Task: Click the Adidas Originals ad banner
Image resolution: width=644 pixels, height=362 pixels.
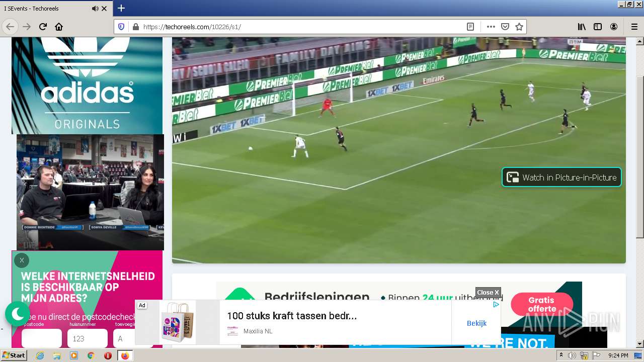Action: (x=87, y=85)
